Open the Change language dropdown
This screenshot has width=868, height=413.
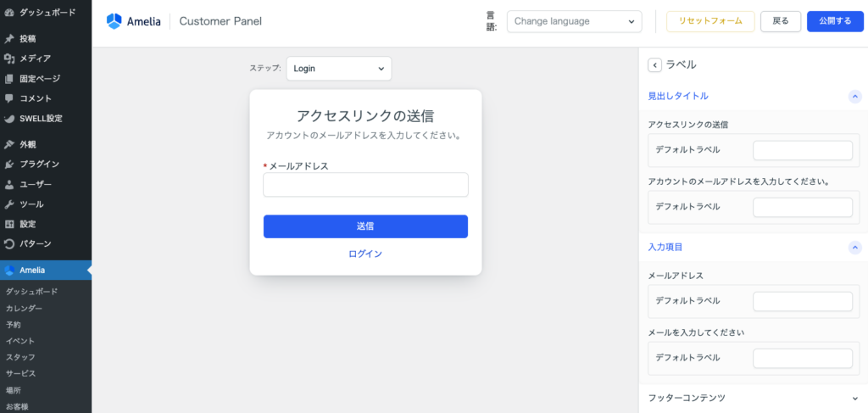click(x=574, y=21)
